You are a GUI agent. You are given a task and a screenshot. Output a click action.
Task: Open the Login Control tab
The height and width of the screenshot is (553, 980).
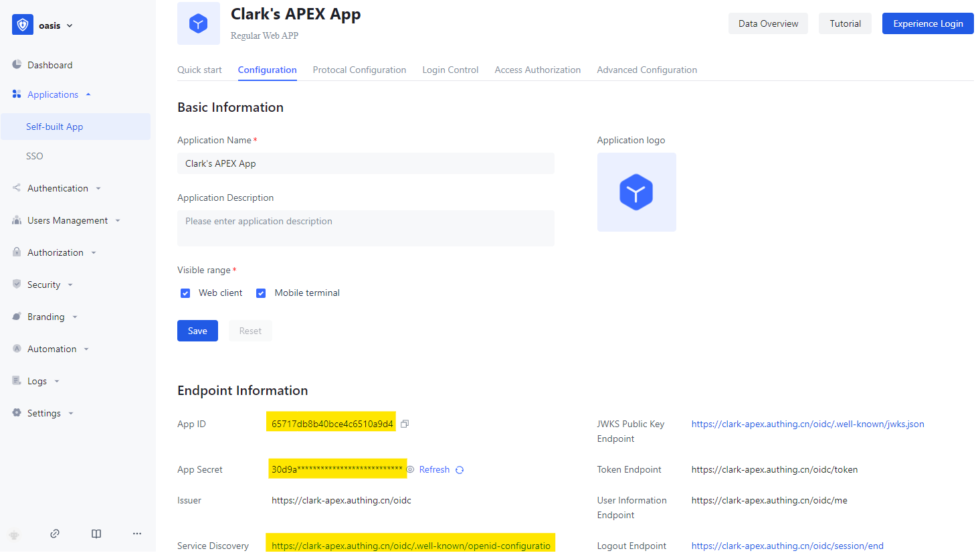click(450, 70)
